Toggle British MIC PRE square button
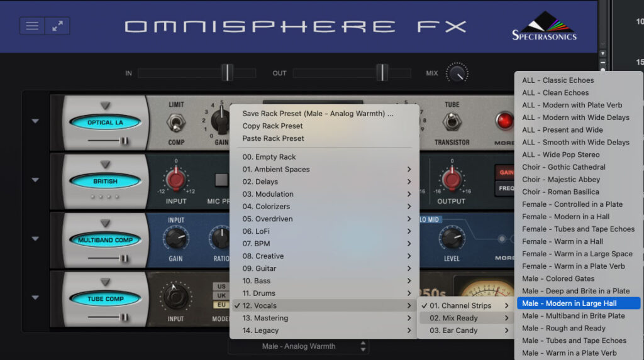 point(221,180)
